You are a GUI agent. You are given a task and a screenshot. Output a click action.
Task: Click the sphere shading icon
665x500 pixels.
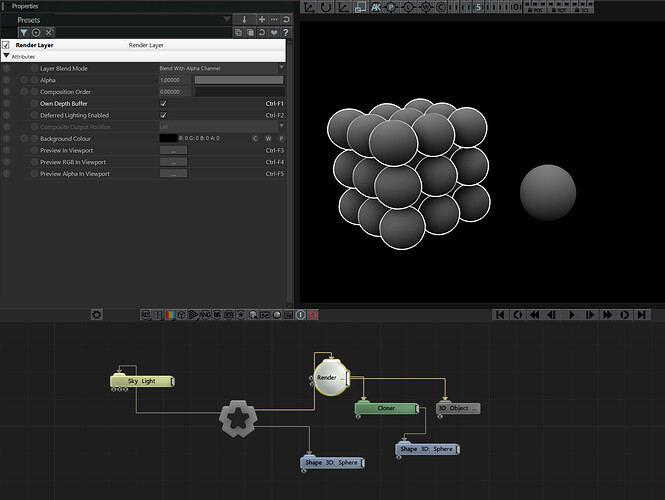pos(277,315)
